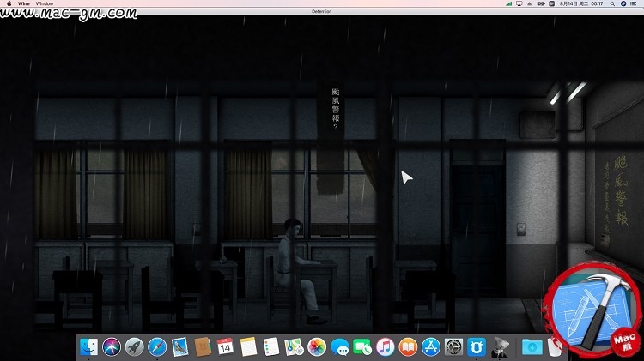Image resolution: width=644 pixels, height=361 pixels.
Task: Launch Siri from the Dock
Action: tap(112, 347)
